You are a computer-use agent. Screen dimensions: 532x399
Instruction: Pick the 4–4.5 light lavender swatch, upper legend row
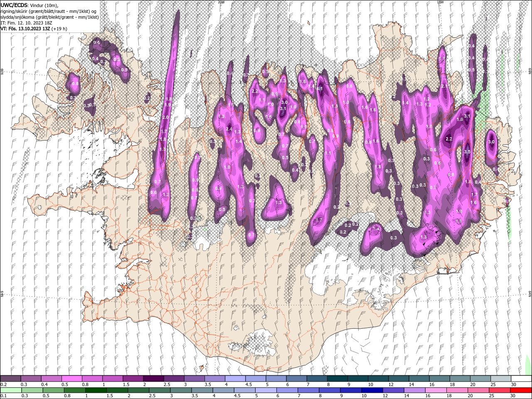235,378
